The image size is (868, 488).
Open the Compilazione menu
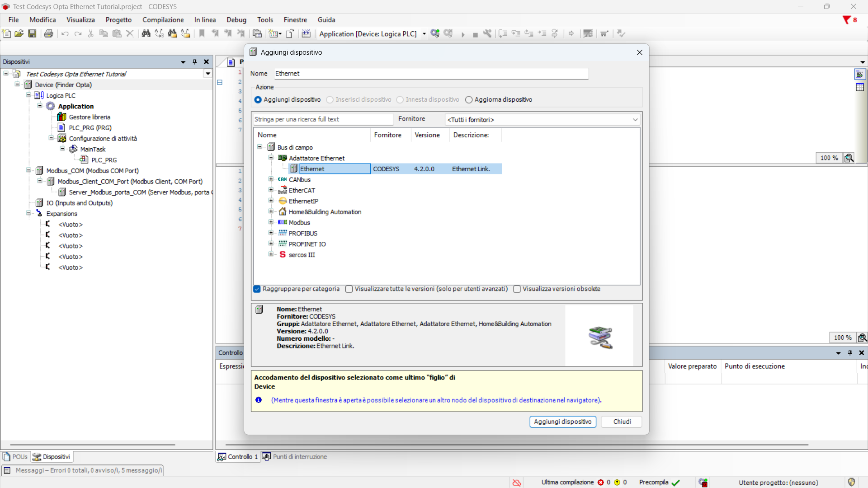coord(163,20)
